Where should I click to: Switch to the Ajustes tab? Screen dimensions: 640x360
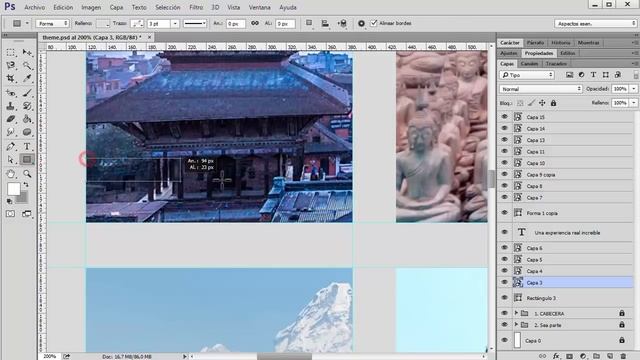[x=509, y=53]
